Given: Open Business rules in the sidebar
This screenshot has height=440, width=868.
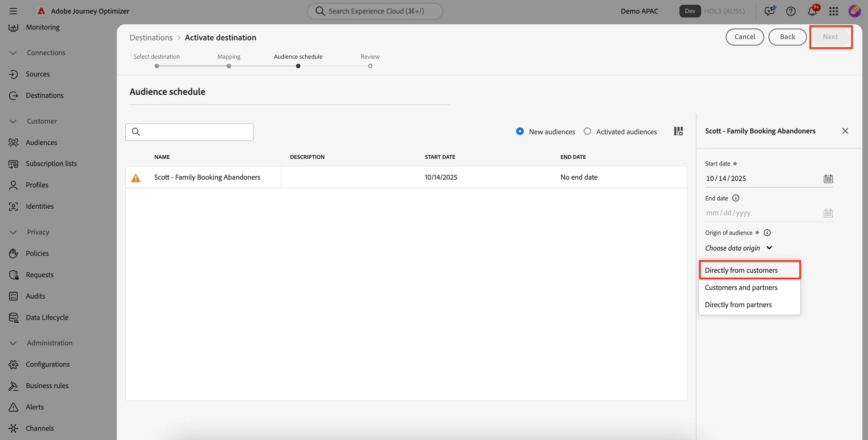Looking at the screenshot, I should tap(39, 386).
